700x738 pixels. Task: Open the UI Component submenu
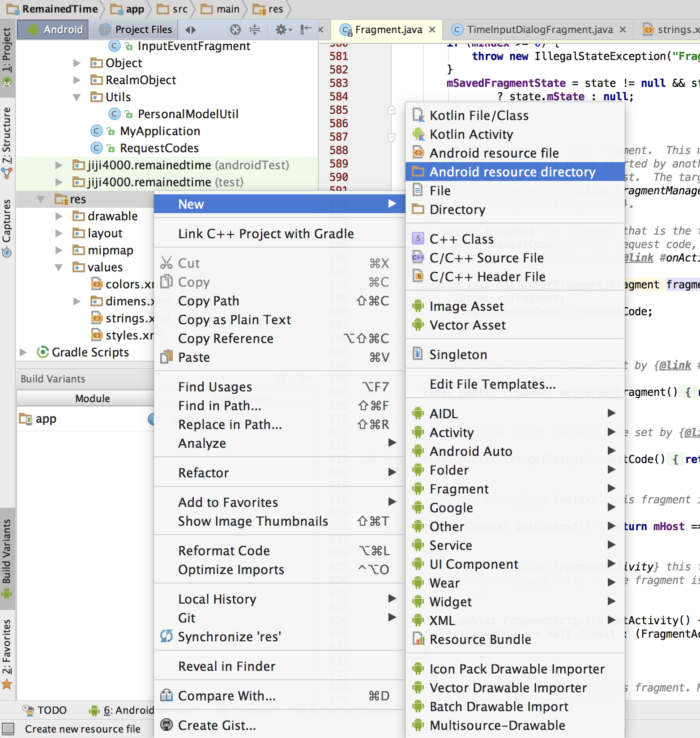(515, 564)
